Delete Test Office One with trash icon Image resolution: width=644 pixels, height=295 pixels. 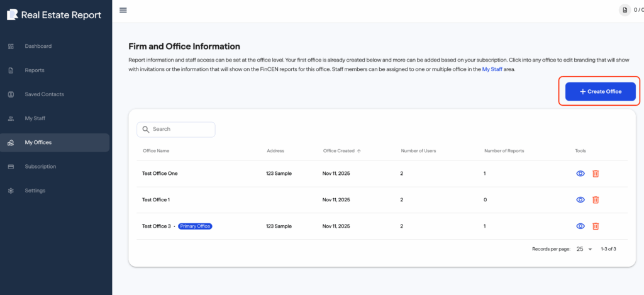pyautogui.click(x=596, y=174)
